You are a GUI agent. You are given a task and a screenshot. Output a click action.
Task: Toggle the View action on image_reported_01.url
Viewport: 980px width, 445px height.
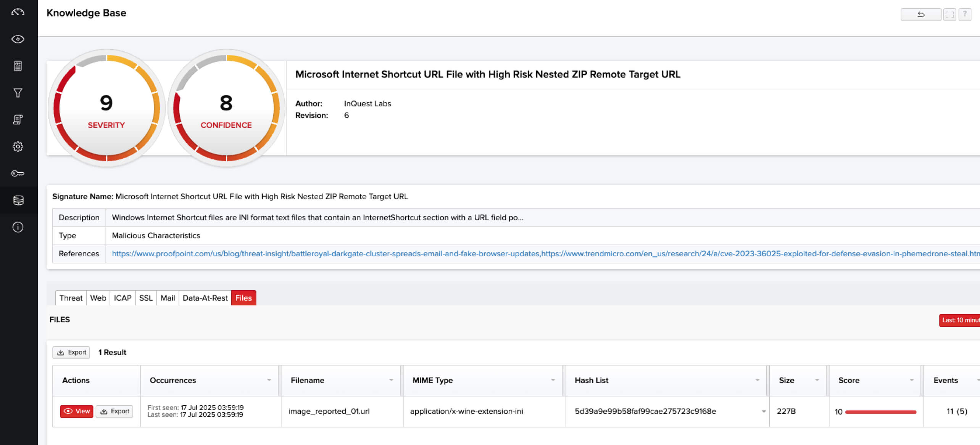[x=76, y=411]
